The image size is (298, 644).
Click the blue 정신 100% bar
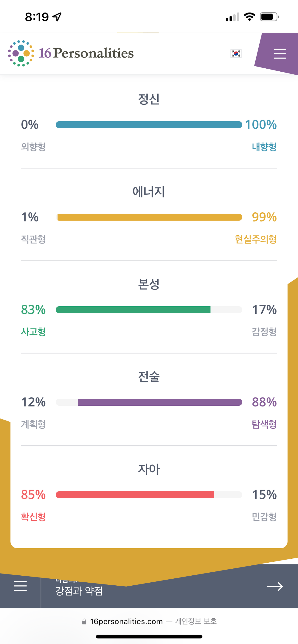click(149, 124)
